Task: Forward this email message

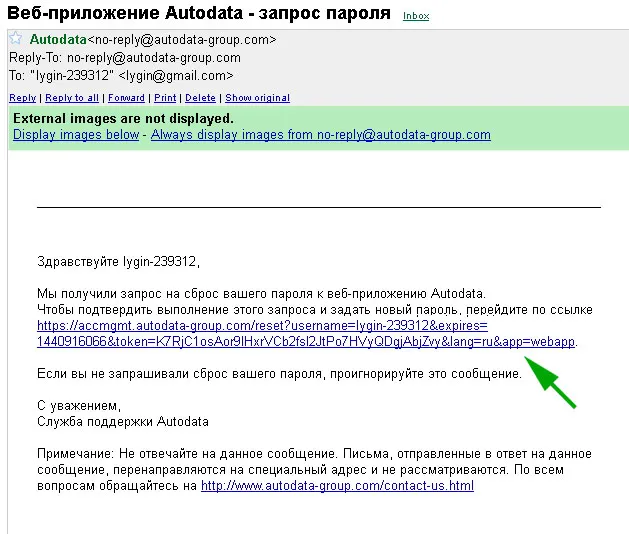Action: 126,98
